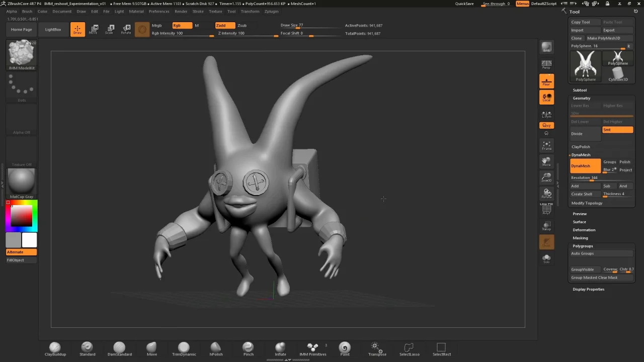Expand Modify Topology subsection
The width and height of the screenshot is (644, 362).
pos(587,203)
